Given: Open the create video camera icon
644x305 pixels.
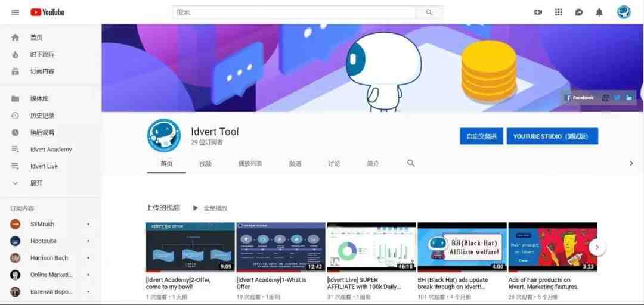Looking at the screenshot, I should point(538,13).
